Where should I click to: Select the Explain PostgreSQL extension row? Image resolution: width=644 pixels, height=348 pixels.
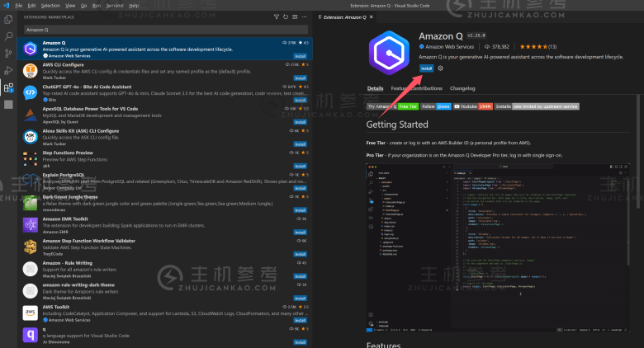click(164, 181)
